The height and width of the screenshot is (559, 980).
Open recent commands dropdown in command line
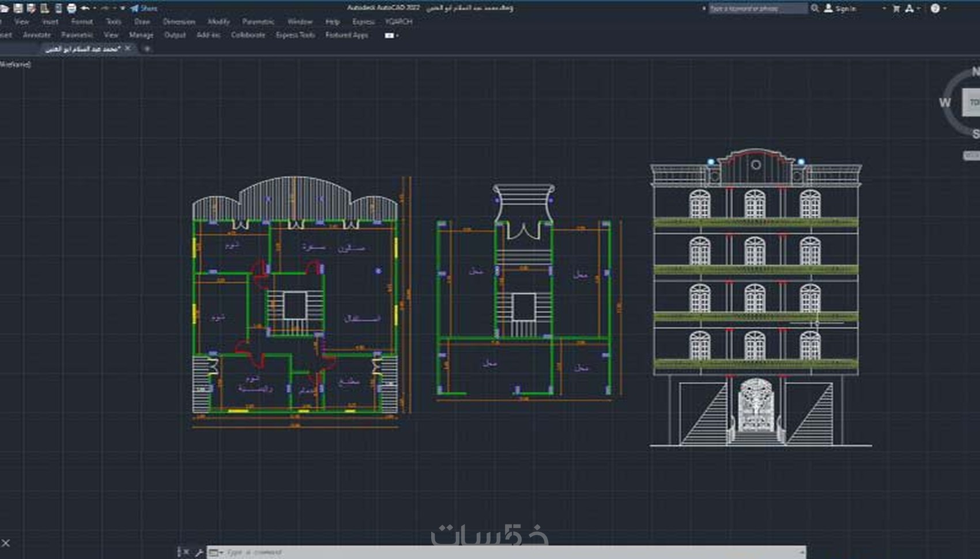point(216,552)
